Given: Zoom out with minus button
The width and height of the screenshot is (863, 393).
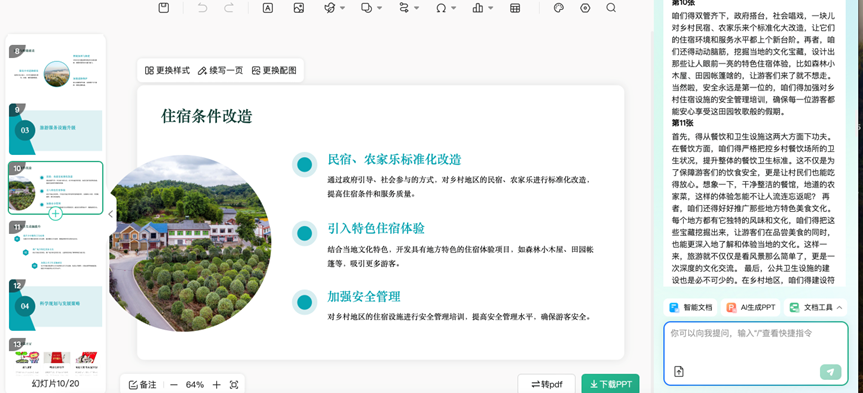Looking at the screenshot, I should [173, 385].
